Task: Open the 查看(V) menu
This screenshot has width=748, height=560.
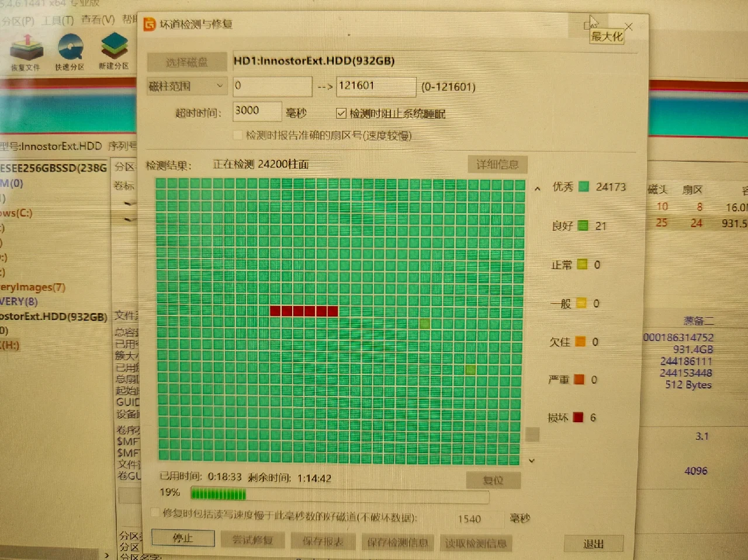Action: coord(98,20)
